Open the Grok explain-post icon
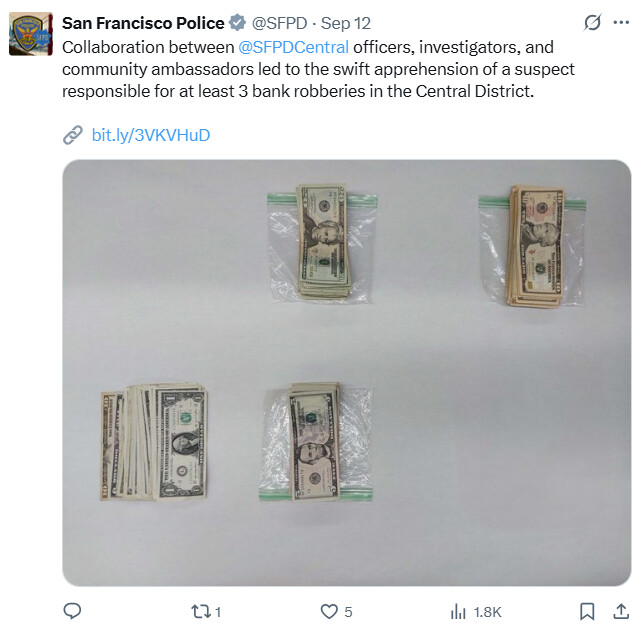The width and height of the screenshot is (642, 627). (592, 23)
